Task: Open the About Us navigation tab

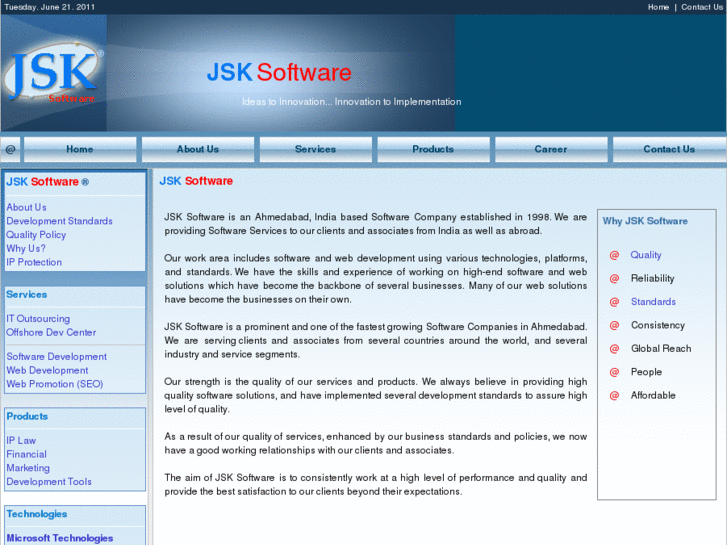Action: click(x=198, y=149)
